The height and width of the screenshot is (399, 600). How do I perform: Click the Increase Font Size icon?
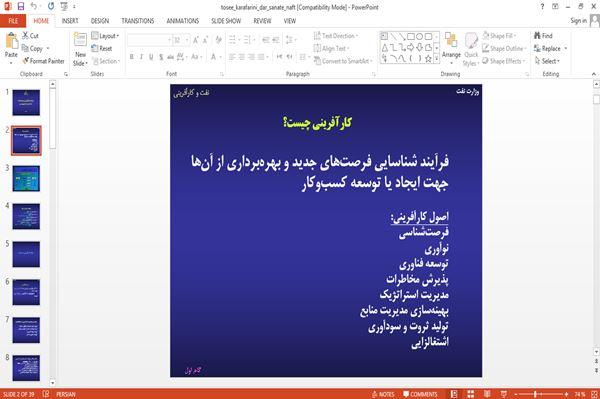click(196, 40)
